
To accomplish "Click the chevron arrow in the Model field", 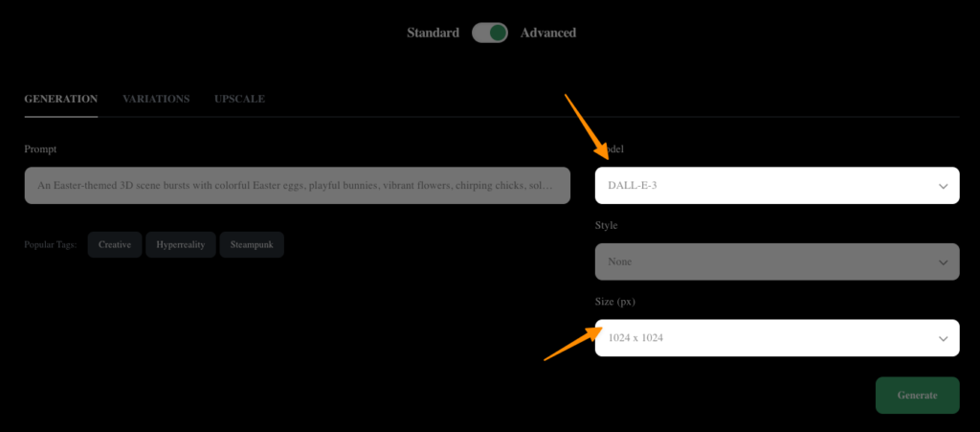I will click(943, 186).
